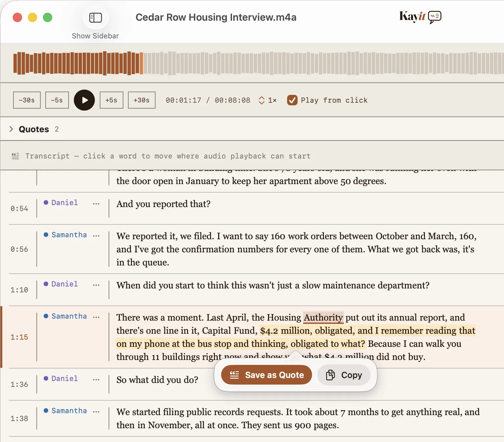
Task: Click the $4.2 text in highlighted selection
Action: 269,331
